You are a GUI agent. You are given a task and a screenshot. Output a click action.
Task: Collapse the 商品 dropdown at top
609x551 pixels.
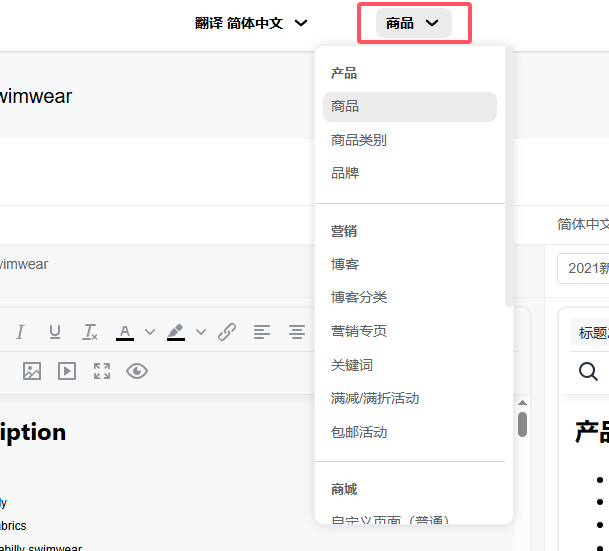click(x=413, y=23)
